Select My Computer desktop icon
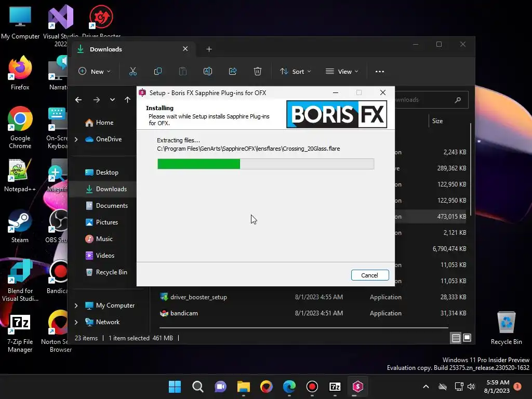 point(20,23)
